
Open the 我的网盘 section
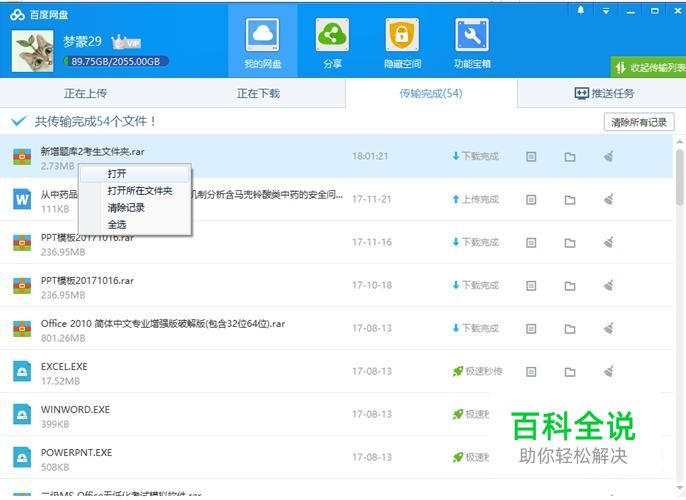click(262, 43)
